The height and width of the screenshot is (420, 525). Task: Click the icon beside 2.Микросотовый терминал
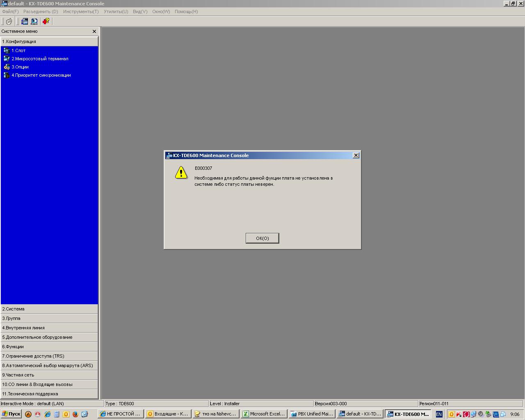(x=7, y=59)
